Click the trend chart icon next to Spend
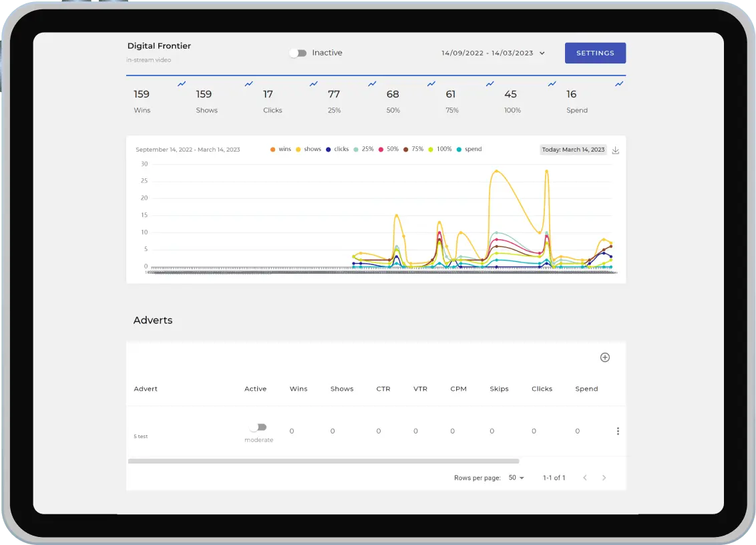Image resolution: width=756 pixels, height=545 pixels. pyautogui.click(x=619, y=84)
